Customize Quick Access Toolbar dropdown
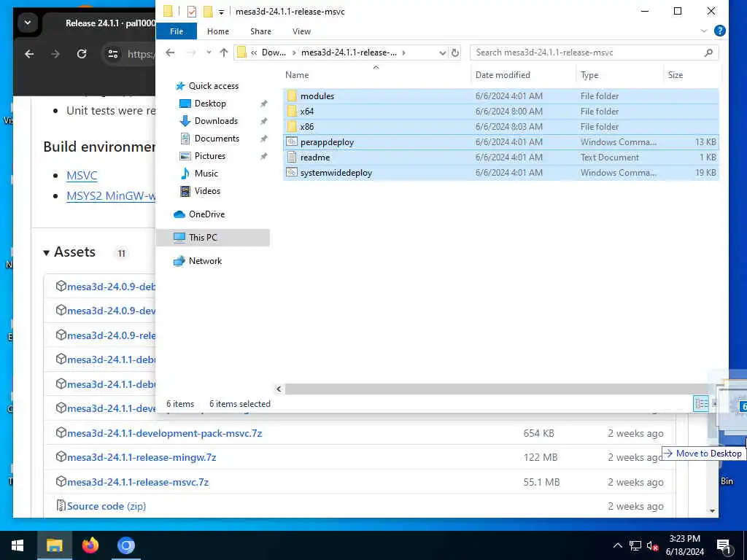The width and height of the screenshot is (747, 560). click(221, 12)
